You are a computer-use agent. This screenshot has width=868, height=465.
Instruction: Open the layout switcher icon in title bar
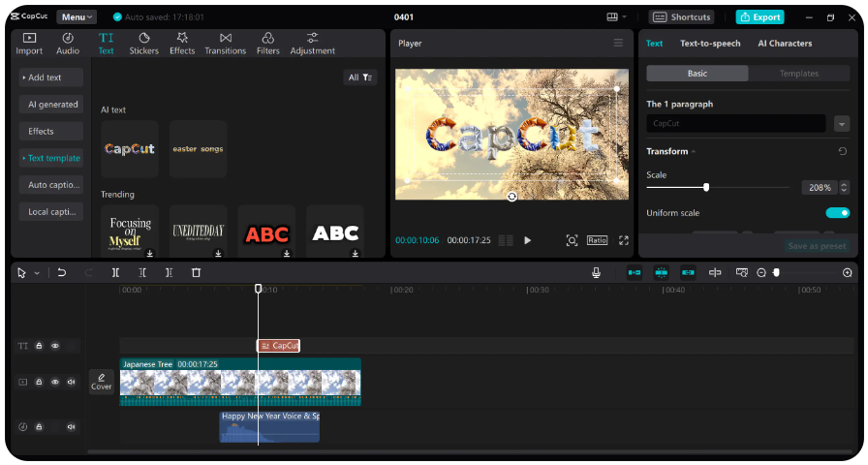[x=612, y=17]
